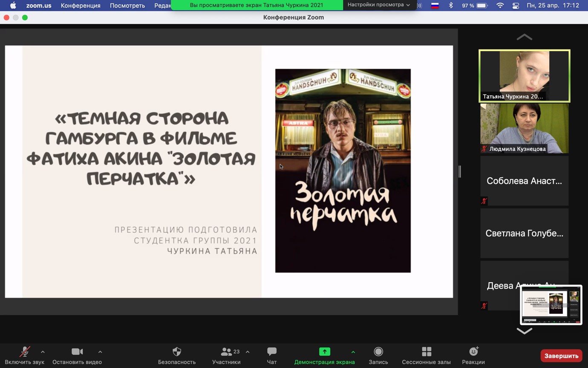Click muted mic icon on Деева tile
Screen dimensions: 588x368
pos(484,306)
